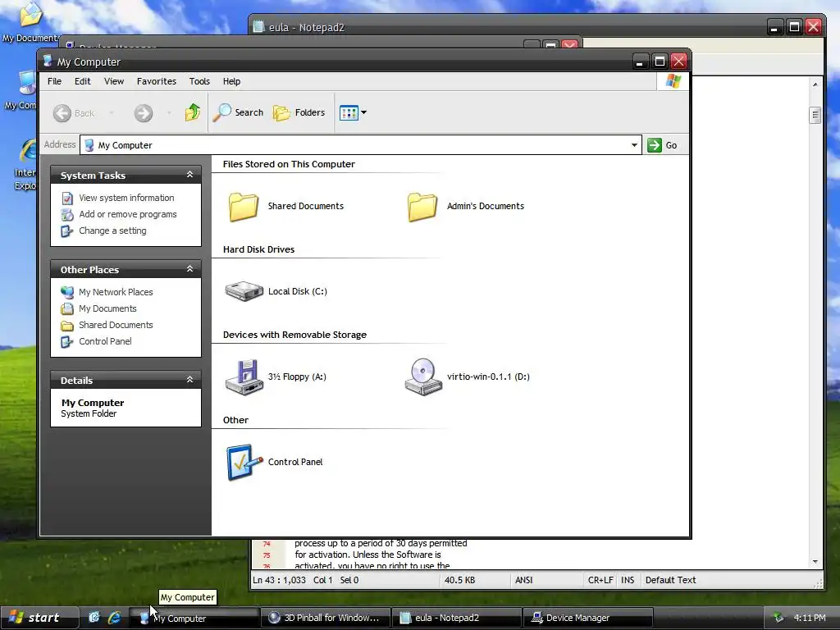Viewport: 840px width, 630px height.
Task: Click the Go button
Action: point(663,145)
